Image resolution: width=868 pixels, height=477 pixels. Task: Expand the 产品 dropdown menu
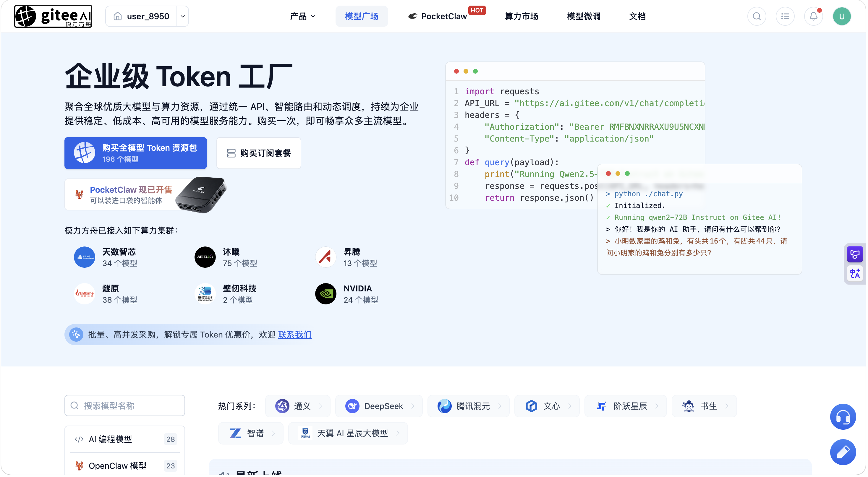pos(302,16)
